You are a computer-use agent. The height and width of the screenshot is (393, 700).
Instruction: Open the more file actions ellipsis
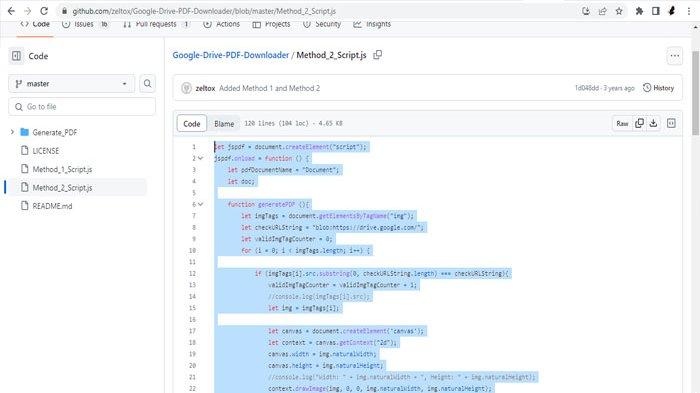point(675,56)
